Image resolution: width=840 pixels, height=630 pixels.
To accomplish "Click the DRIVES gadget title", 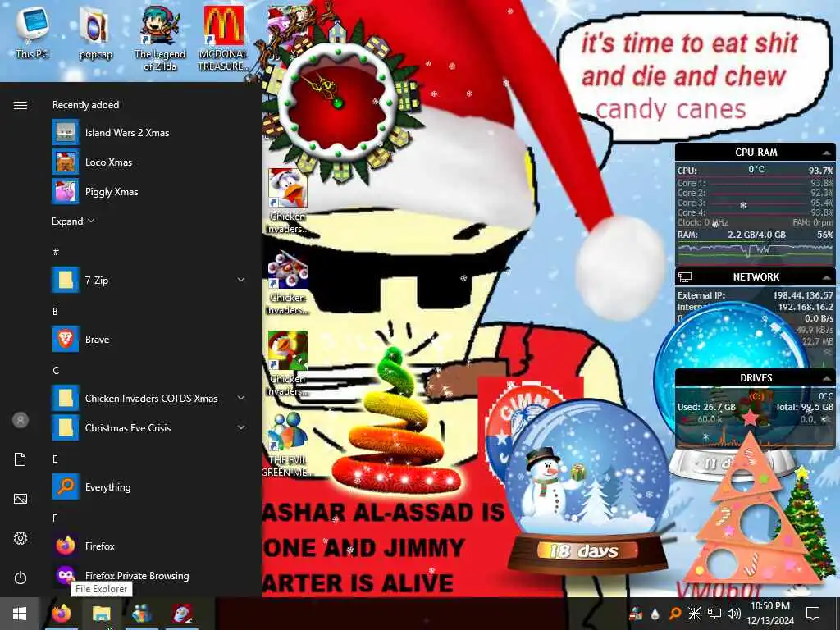I will (756, 377).
